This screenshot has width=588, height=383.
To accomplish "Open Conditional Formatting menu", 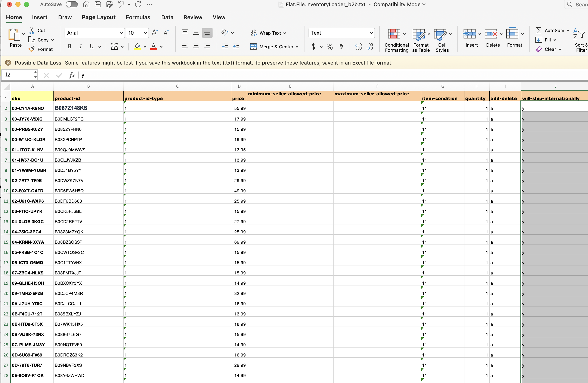I will pos(397,40).
